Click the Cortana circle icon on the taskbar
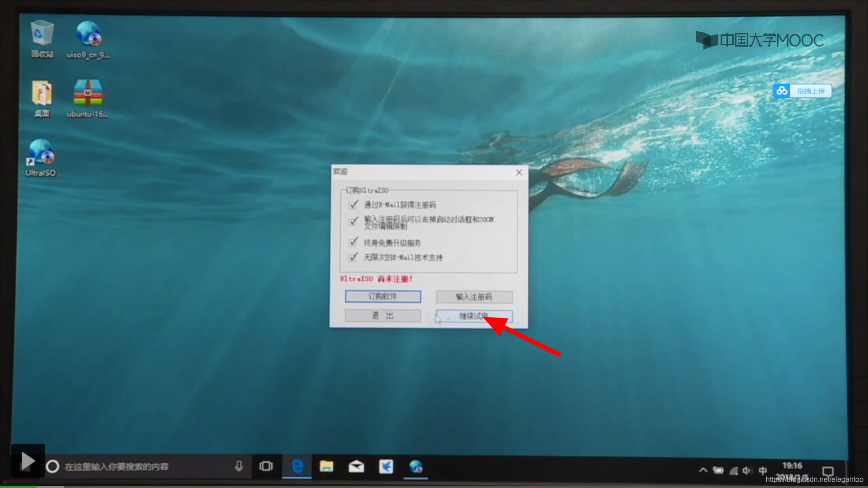Image resolution: width=868 pixels, height=488 pixels. [52, 466]
